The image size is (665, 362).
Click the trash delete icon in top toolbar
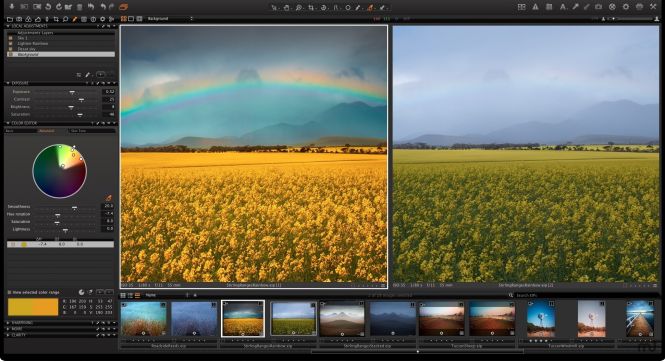[x=79, y=7]
